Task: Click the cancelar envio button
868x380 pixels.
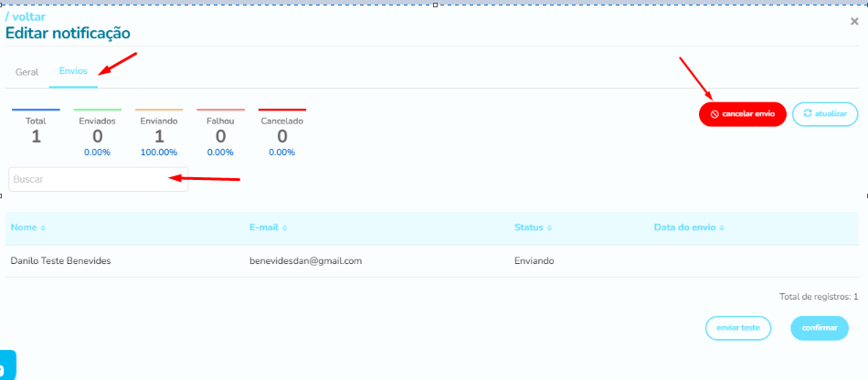Action: pyautogui.click(x=742, y=114)
